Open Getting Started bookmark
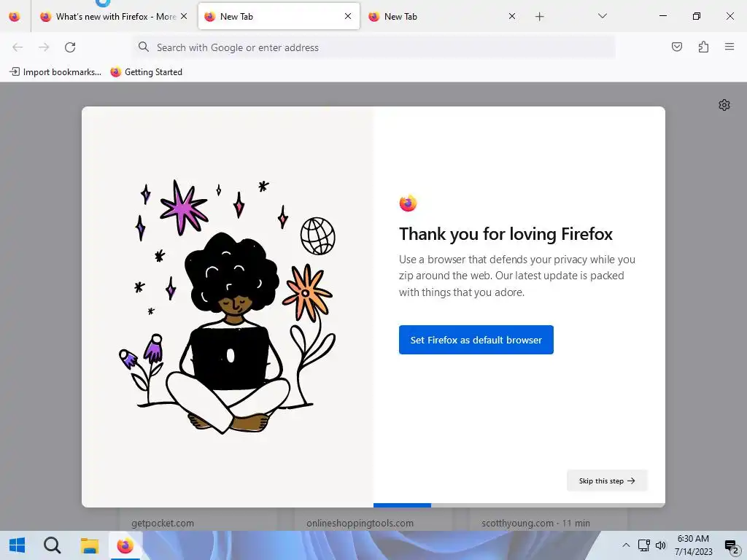747x560 pixels. [146, 72]
